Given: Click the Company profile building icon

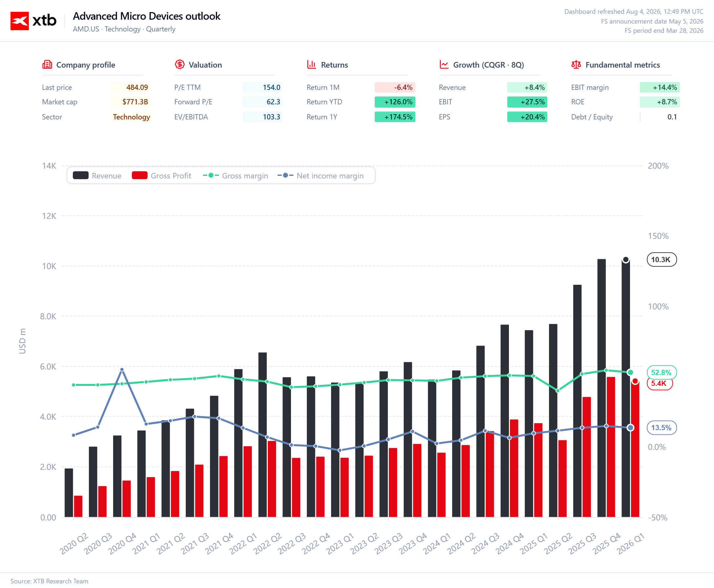Looking at the screenshot, I should [x=47, y=64].
